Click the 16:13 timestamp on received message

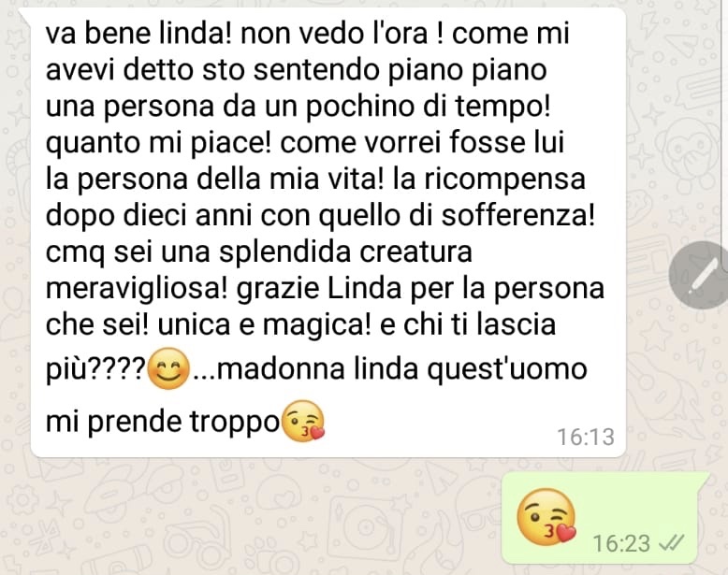pos(586,438)
